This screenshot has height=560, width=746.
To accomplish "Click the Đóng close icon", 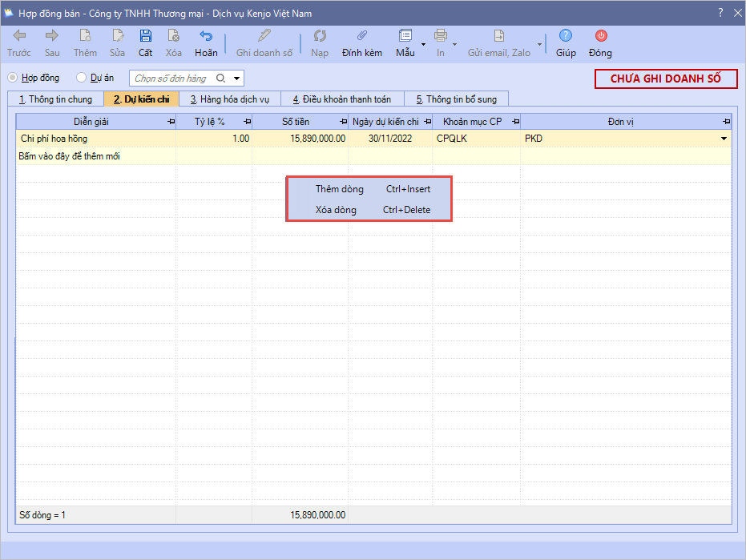I will coord(600,36).
